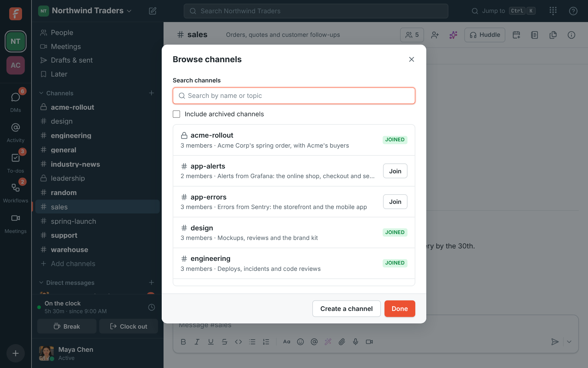Open DMs in the left rail
This screenshot has height=368, width=588.
(x=15, y=101)
